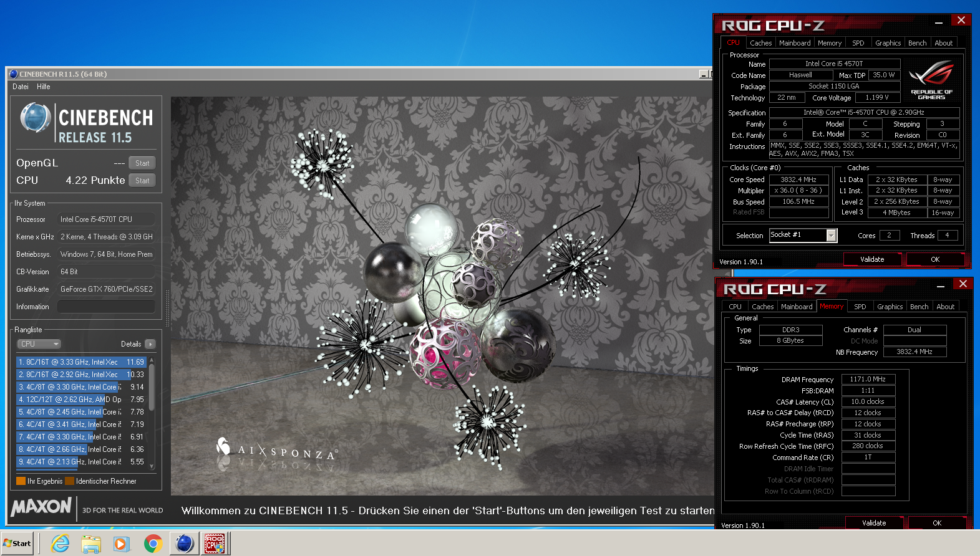Open Memory tab in upper CPU-Z window
The width and height of the screenshot is (980, 556).
pyautogui.click(x=830, y=43)
